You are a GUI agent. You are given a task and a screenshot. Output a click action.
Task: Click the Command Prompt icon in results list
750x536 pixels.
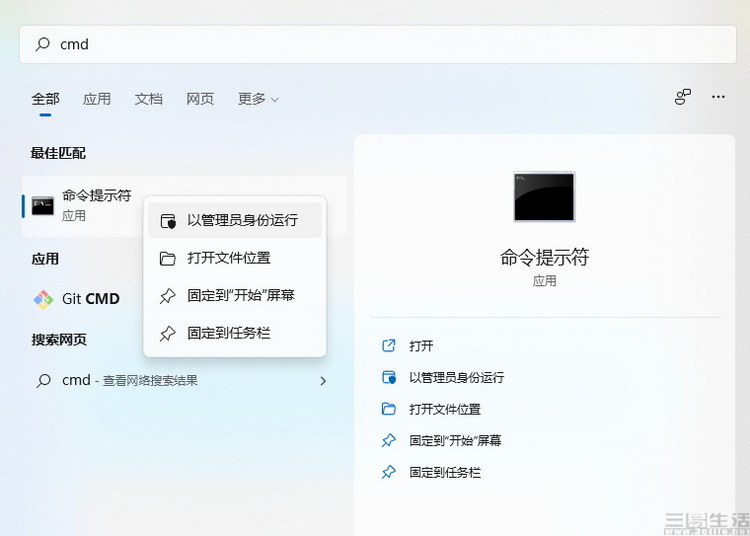click(43, 206)
